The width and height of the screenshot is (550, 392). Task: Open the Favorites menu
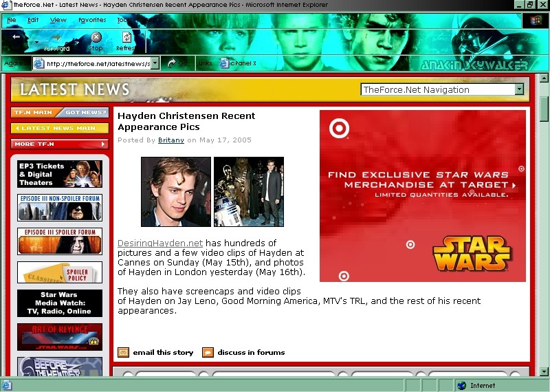92,20
